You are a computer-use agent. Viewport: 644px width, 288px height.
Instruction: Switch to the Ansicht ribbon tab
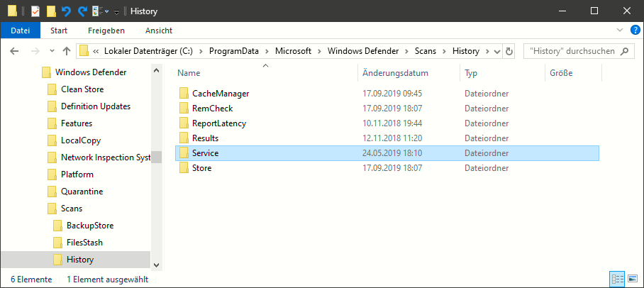pos(158,31)
